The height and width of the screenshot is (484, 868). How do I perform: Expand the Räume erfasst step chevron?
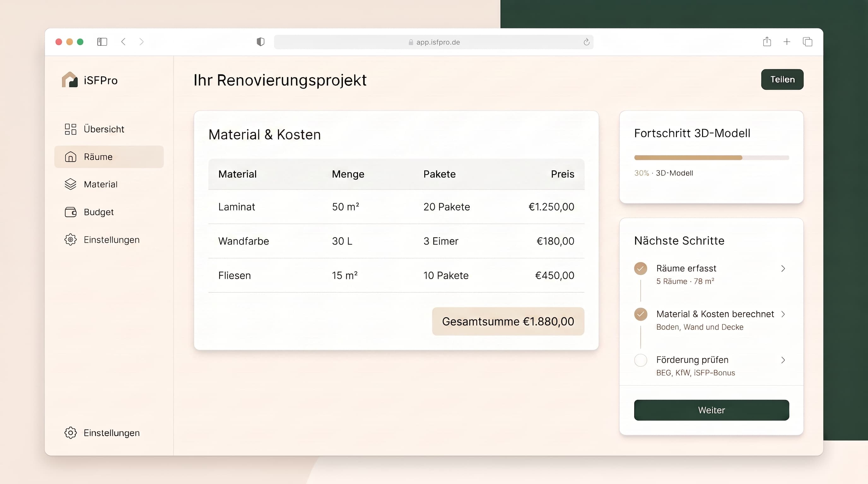(x=783, y=268)
